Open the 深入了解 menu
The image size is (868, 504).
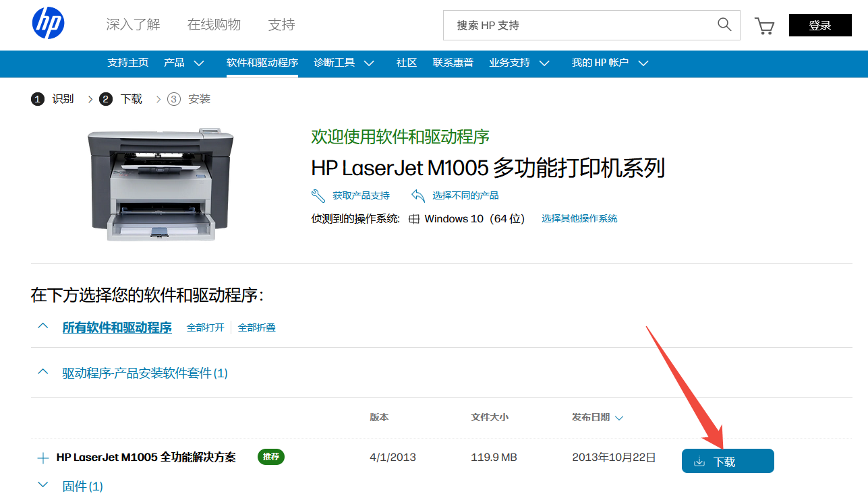pos(134,25)
